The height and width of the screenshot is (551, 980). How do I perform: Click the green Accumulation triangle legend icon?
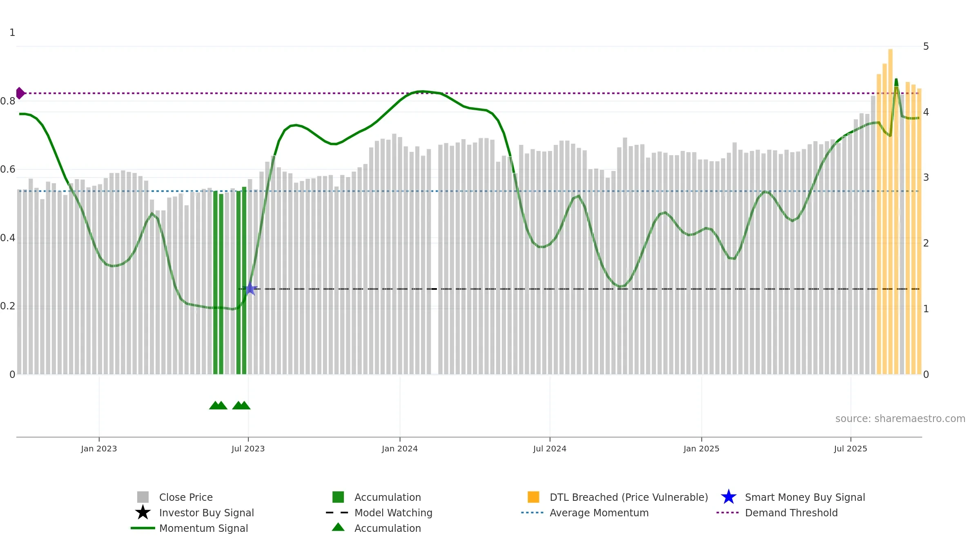(338, 527)
